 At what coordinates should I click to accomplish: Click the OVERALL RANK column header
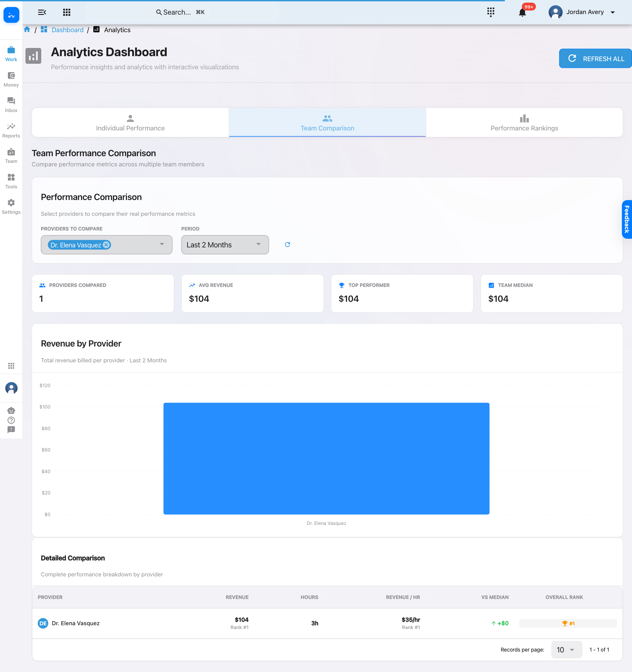coord(564,597)
